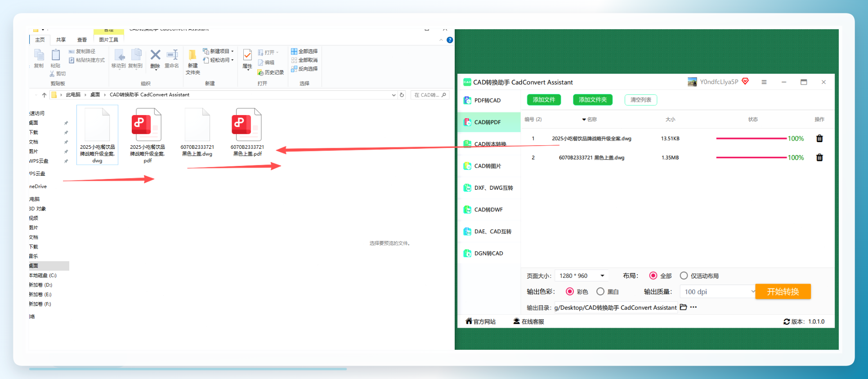Switch to 图片工具 ribbon tab
This screenshot has width=868, height=379.
(108, 40)
